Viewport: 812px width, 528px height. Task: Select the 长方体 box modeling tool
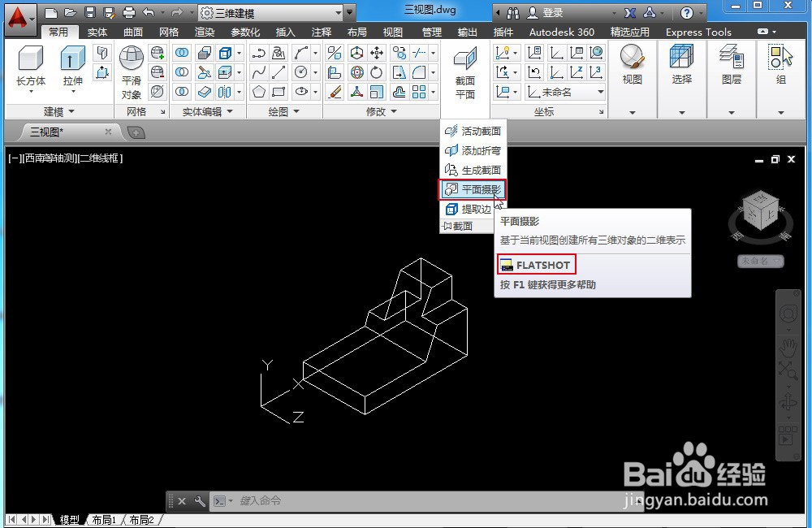point(31,69)
